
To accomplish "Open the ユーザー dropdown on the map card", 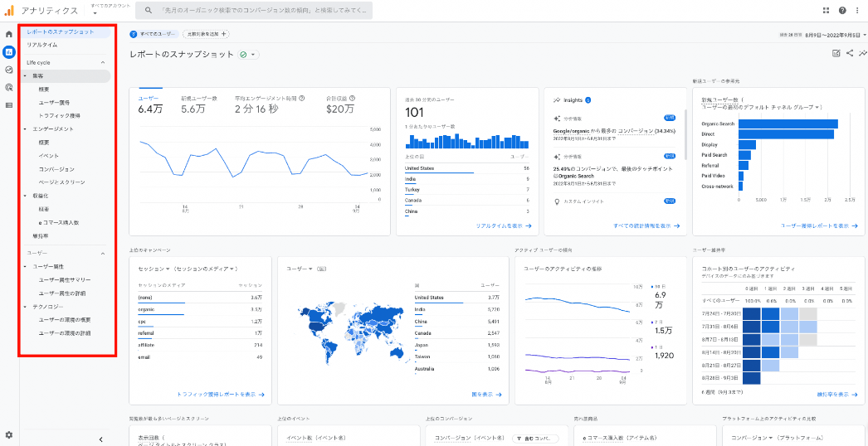I will pyautogui.click(x=299, y=269).
